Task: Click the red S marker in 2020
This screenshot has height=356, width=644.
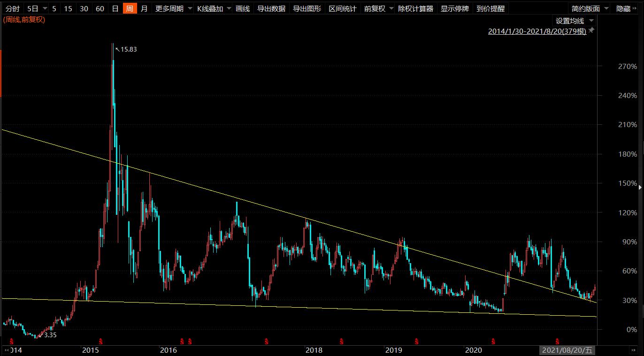Action: [x=493, y=341]
